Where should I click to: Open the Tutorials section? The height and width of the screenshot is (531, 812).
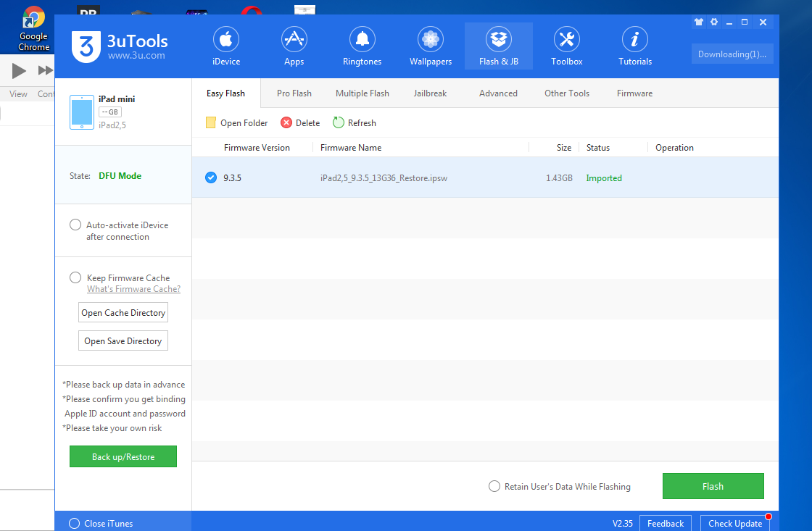coord(635,46)
